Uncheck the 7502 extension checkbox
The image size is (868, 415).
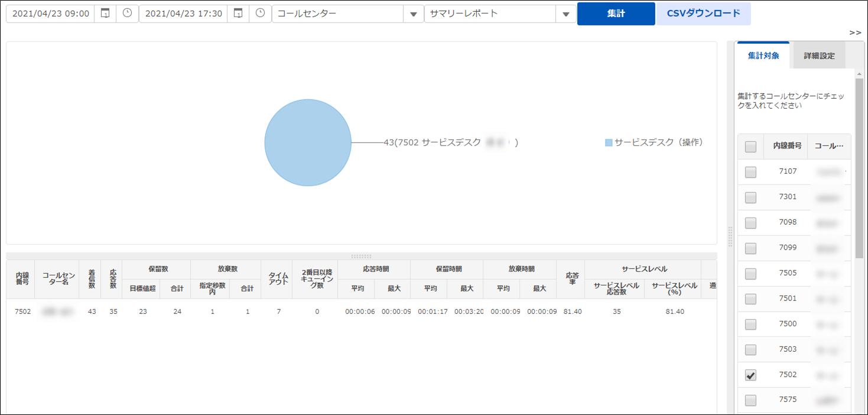click(750, 375)
